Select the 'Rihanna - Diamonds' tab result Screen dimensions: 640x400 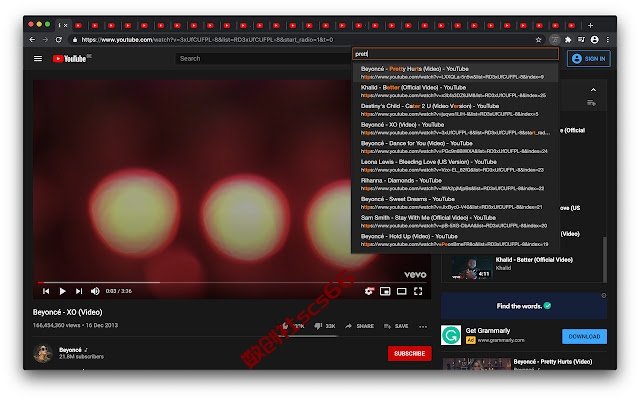click(x=455, y=184)
